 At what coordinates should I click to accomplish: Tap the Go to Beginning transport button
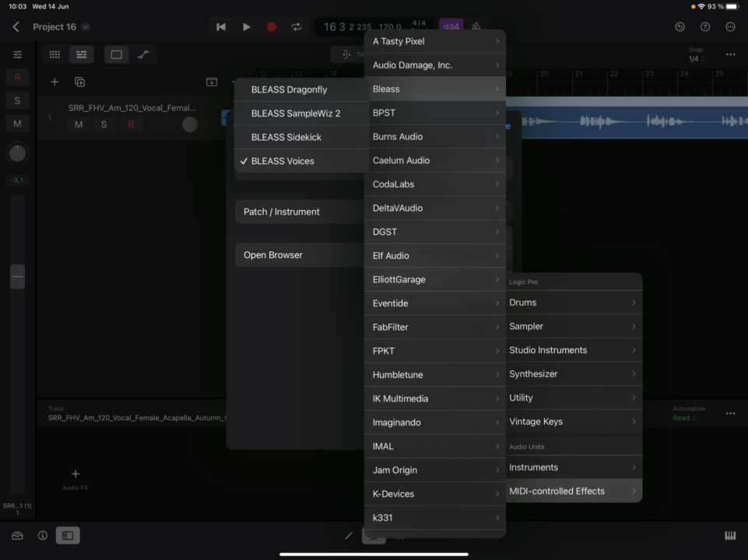[221, 27]
